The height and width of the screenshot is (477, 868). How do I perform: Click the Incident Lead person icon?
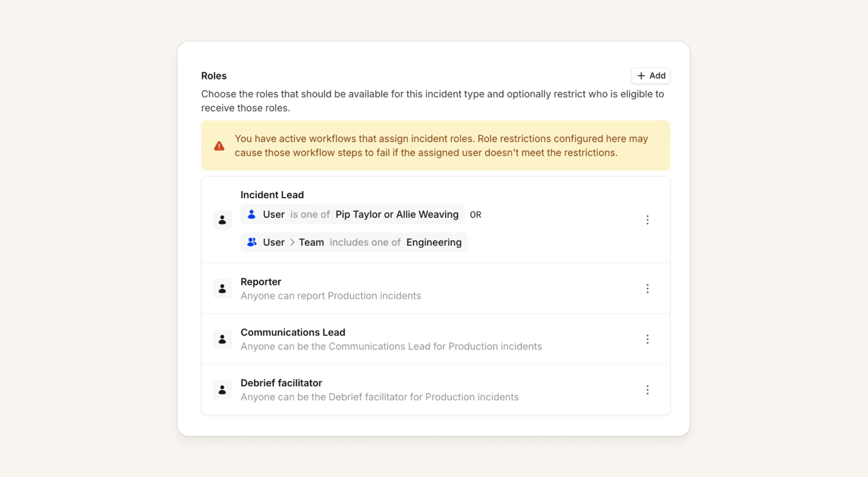coord(222,220)
